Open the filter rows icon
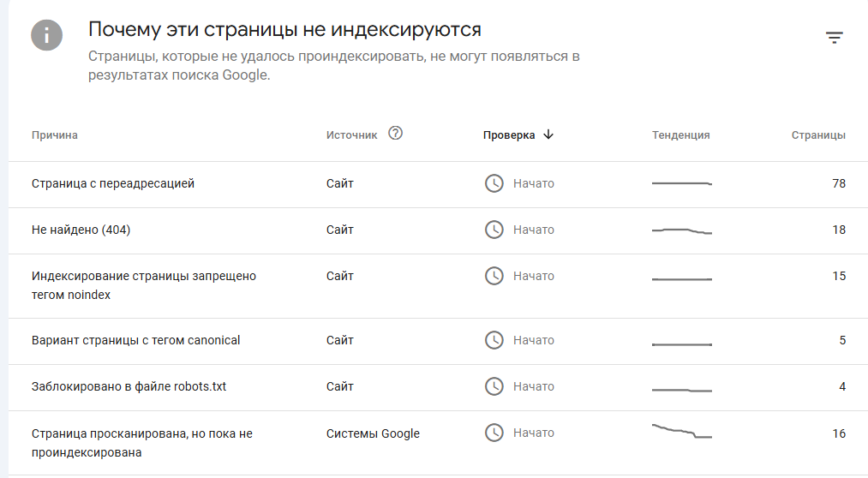The width and height of the screenshot is (868, 478). [835, 38]
